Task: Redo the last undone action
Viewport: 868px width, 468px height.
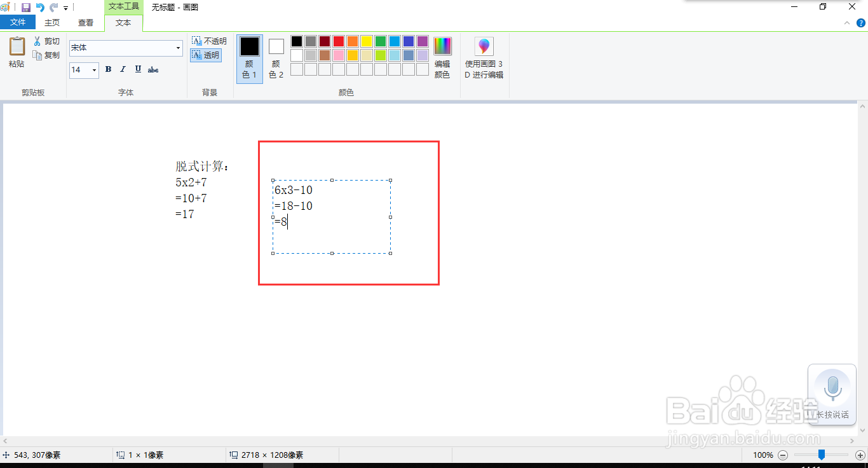Action: 53,8
